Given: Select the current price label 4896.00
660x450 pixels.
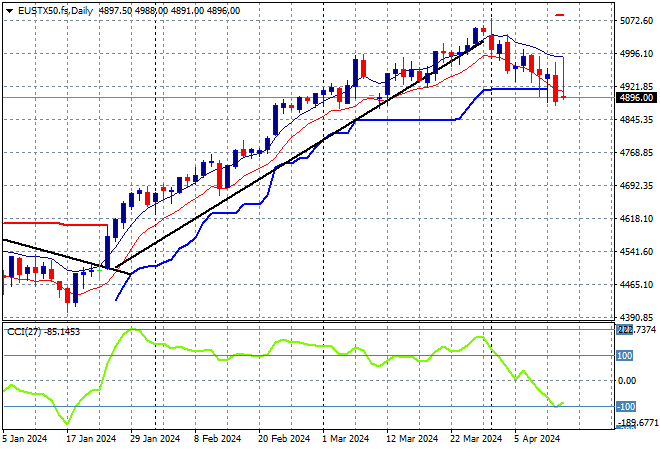Looking at the screenshot, I should 635,98.
